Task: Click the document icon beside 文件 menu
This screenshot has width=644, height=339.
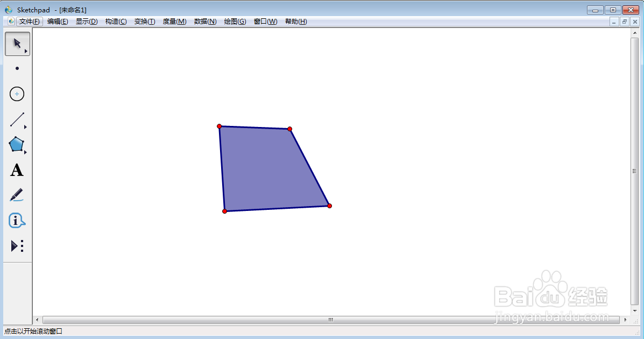Action: [11, 22]
